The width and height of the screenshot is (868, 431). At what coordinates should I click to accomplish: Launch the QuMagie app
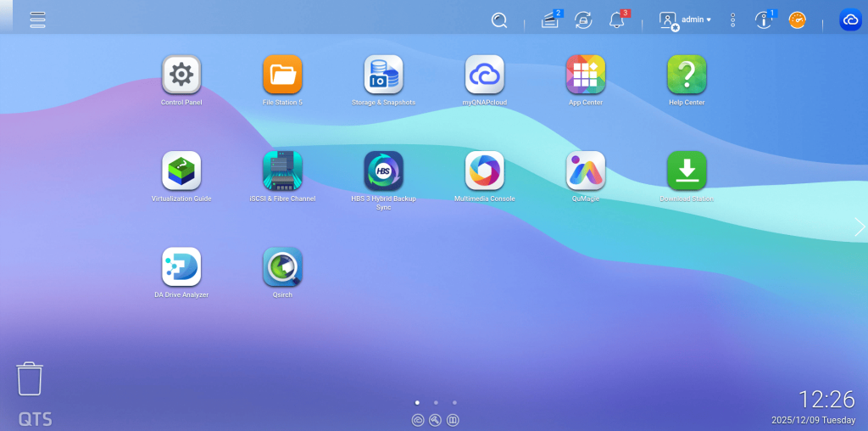(x=585, y=171)
